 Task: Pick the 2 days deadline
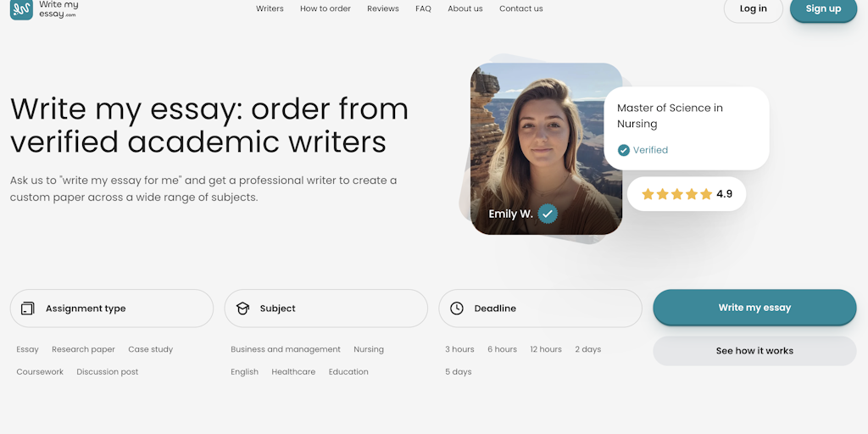pyautogui.click(x=588, y=349)
